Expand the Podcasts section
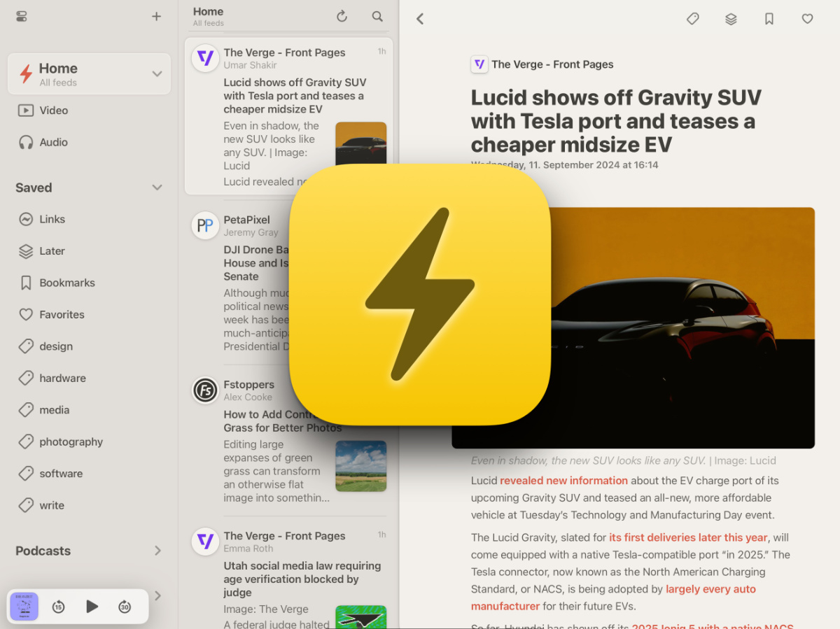Image resolution: width=840 pixels, height=629 pixels. tap(157, 551)
